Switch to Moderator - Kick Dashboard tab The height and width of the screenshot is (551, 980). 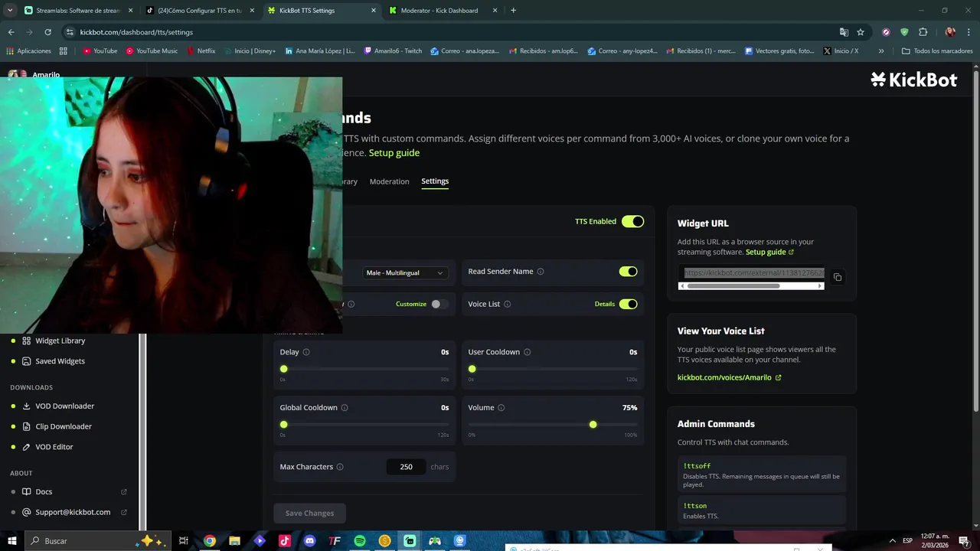(x=444, y=11)
